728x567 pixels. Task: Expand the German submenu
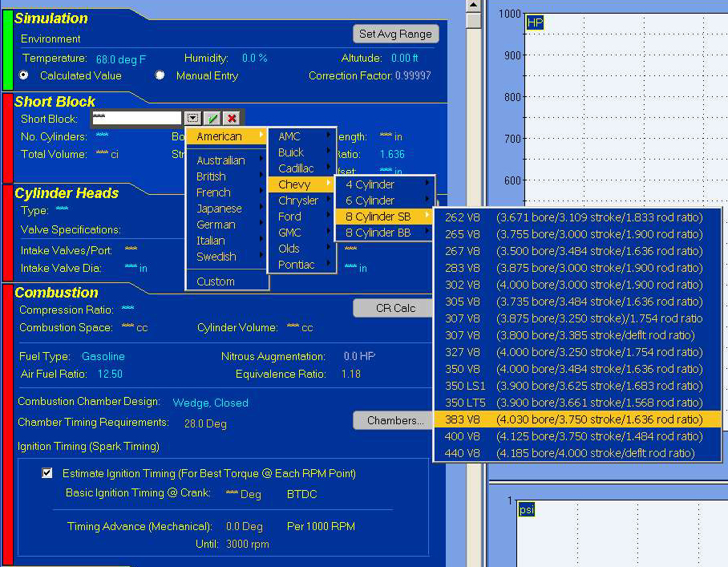pos(227,225)
